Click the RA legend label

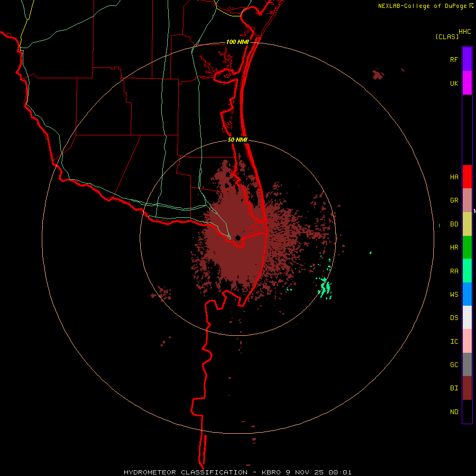tap(454, 271)
